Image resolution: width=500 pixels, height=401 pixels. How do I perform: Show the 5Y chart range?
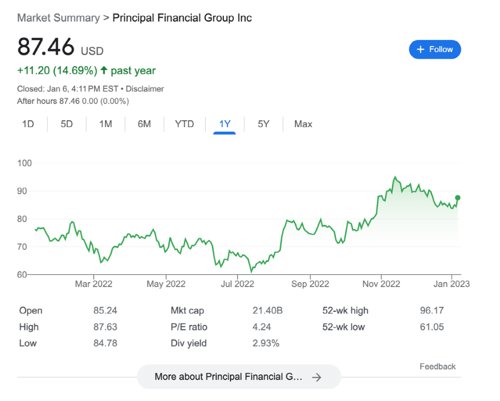click(x=263, y=124)
